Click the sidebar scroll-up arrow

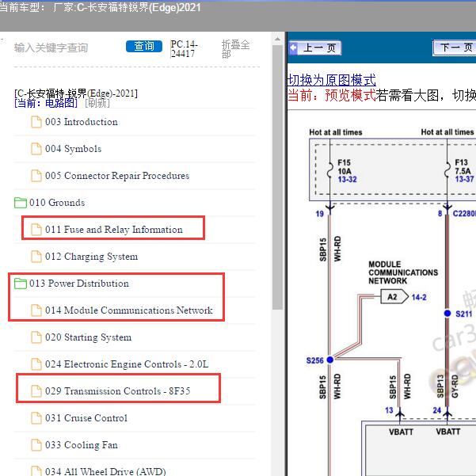(x=277, y=39)
